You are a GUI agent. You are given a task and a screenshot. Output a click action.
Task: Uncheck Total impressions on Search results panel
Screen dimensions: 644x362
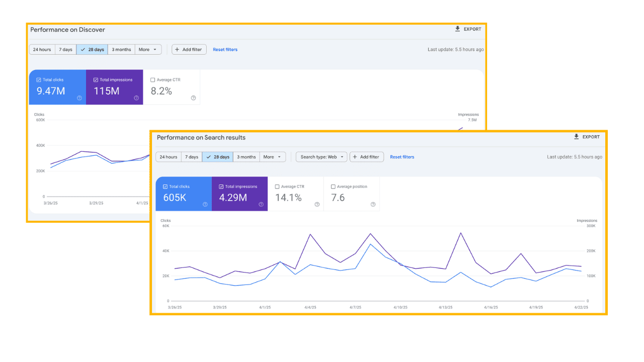click(221, 187)
